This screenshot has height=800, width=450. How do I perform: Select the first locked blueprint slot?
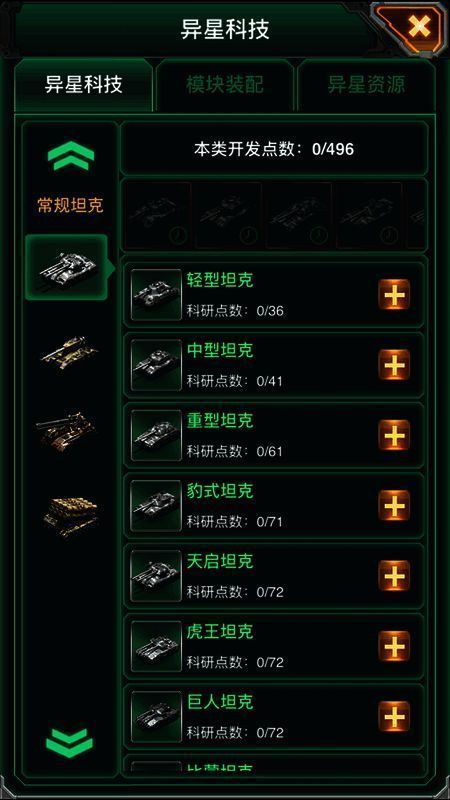coord(157,215)
